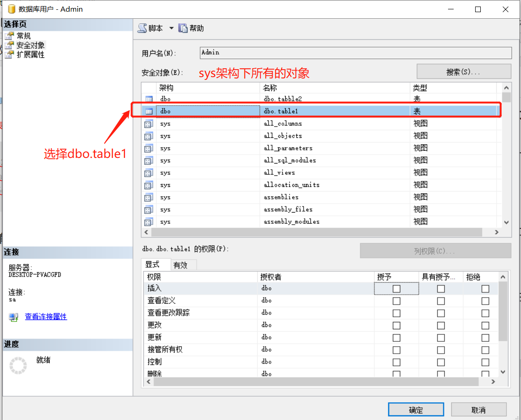Viewport: 521px width, 420px height.
Task: Click the view icon beside all_columns
Action: coord(148,123)
